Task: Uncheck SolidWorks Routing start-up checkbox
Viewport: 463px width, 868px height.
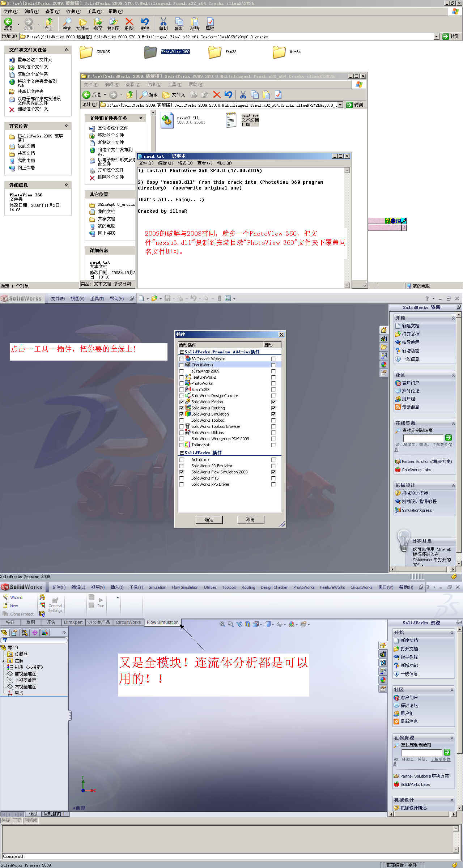Action: pos(273,408)
